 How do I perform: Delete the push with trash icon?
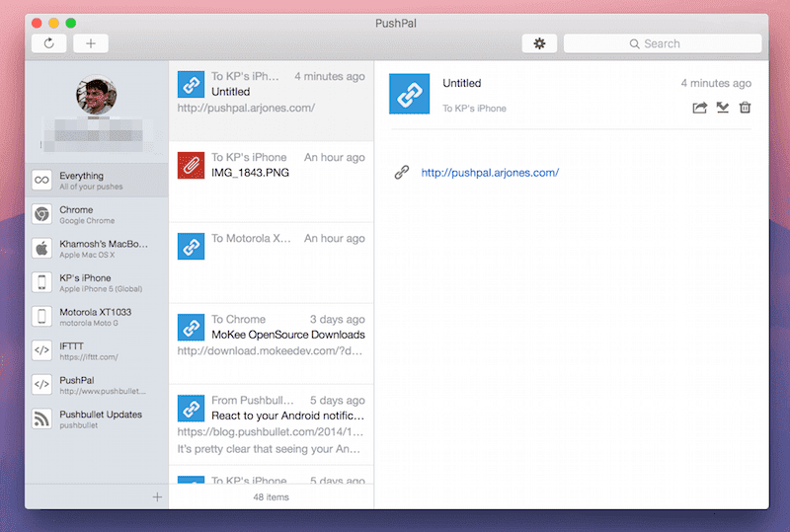pyautogui.click(x=745, y=108)
